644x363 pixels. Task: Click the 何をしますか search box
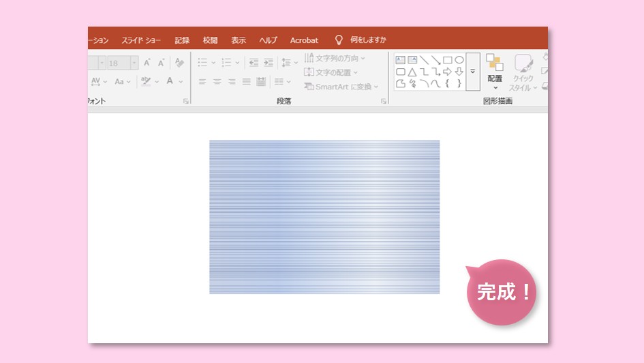pyautogui.click(x=368, y=40)
